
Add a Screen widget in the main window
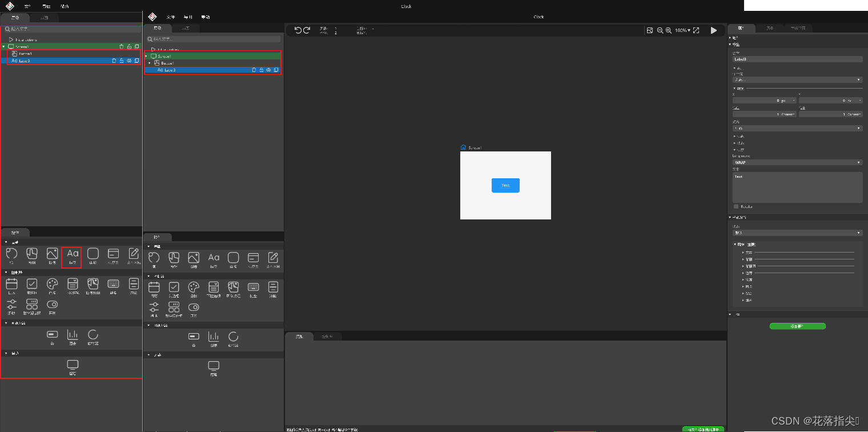(214, 369)
